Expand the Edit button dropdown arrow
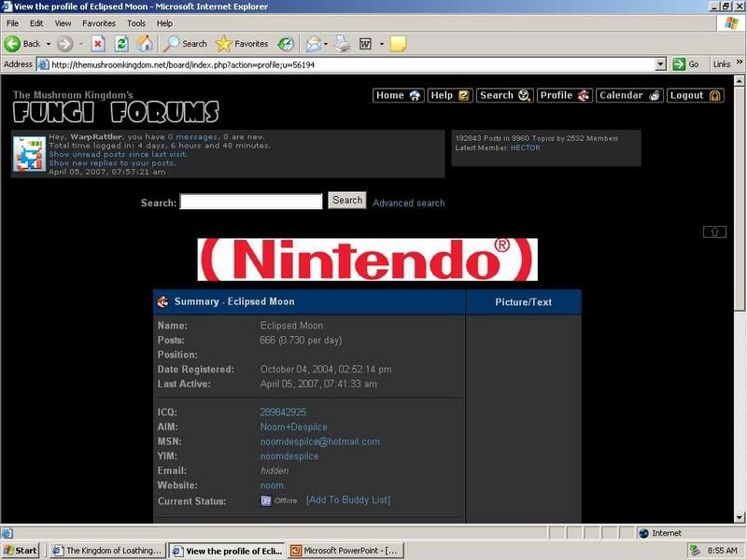The height and width of the screenshot is (560, 747). (382, 44)
